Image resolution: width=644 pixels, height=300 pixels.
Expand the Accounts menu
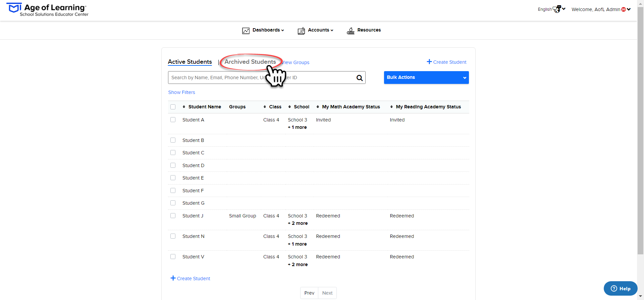(x=320, y=30)
